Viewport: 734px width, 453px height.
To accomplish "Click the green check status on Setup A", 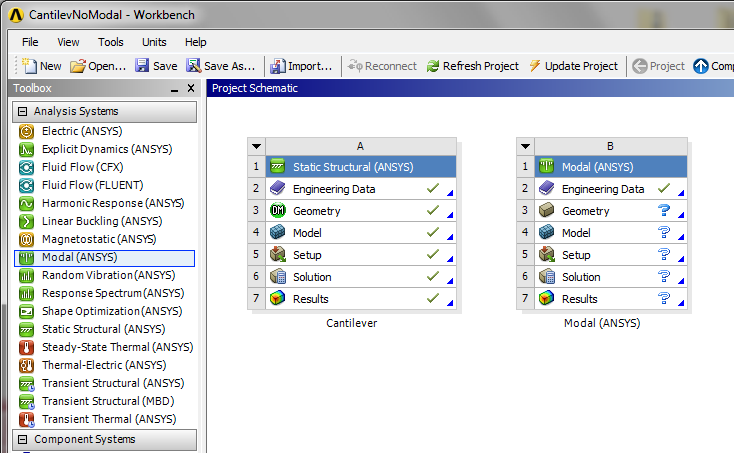I will (x=433, y=254).
